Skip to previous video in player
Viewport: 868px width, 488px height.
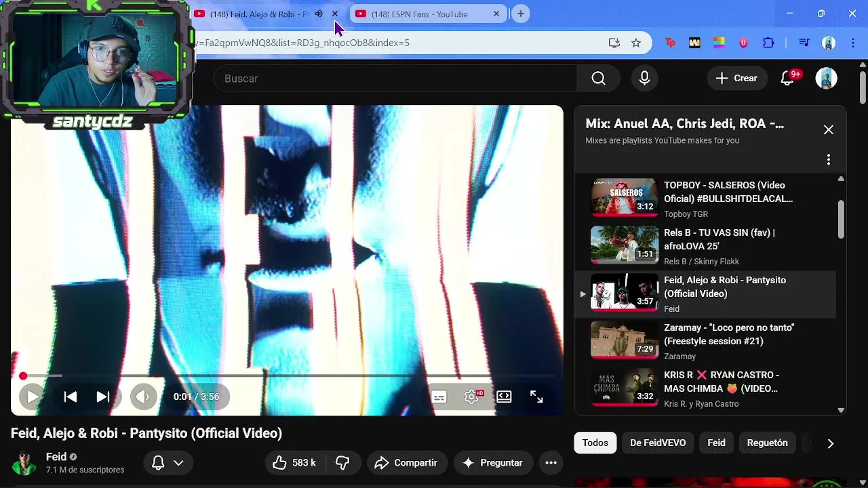(x=71, y=396)
